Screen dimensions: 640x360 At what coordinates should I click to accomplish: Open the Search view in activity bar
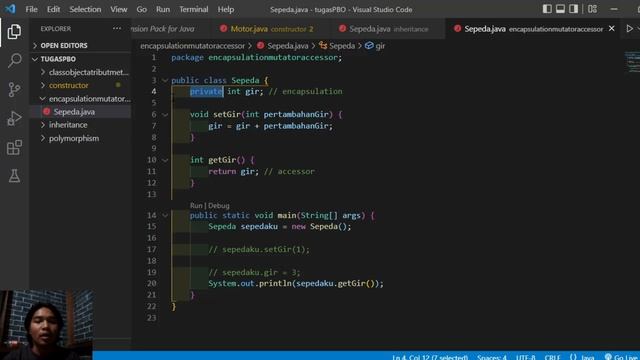14,60
